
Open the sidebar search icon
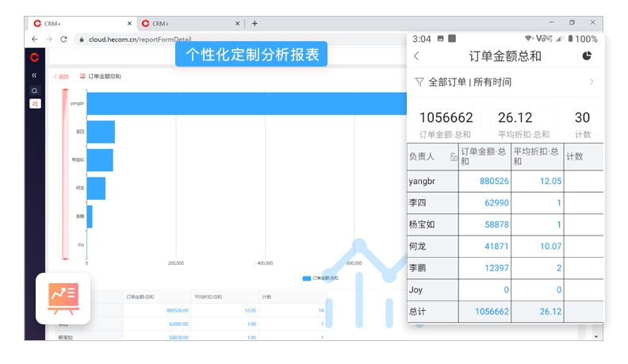34,91
